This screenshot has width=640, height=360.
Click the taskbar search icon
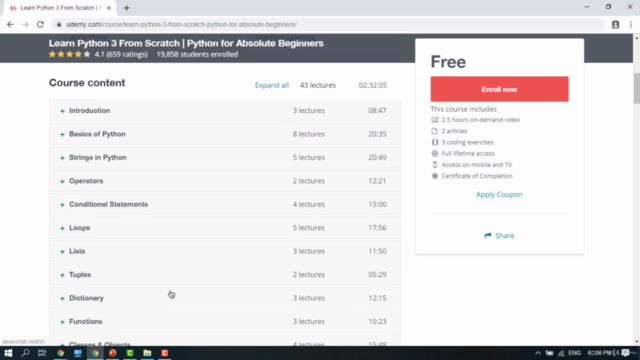25,353
